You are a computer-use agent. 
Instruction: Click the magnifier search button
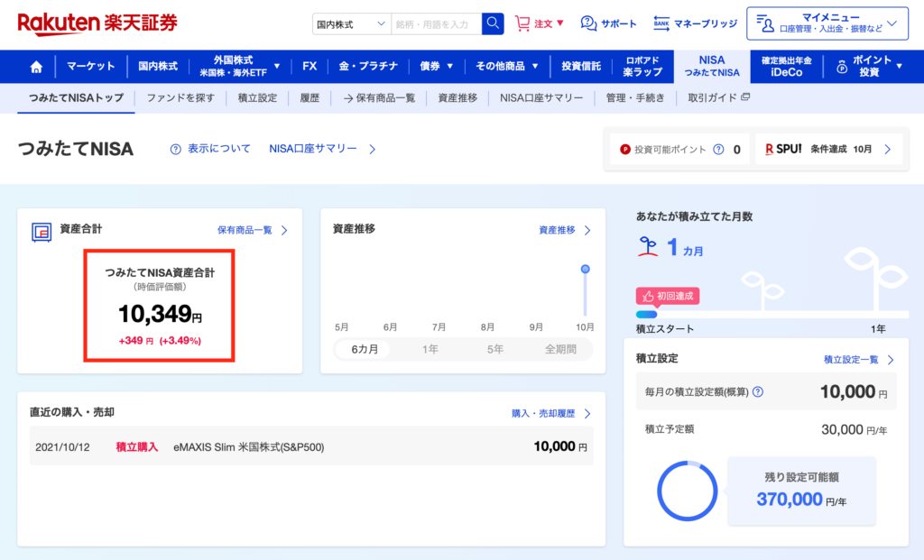493,23
